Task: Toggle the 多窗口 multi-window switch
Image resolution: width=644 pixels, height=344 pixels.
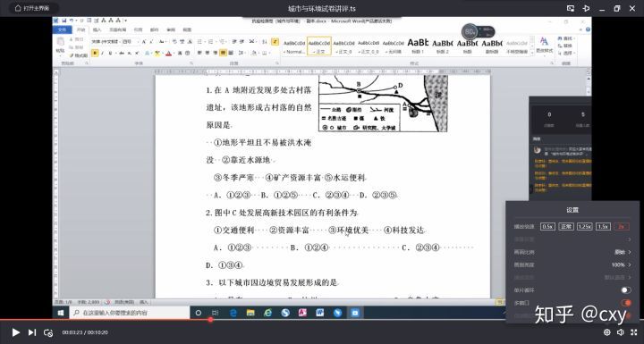Action: point(625,303)
